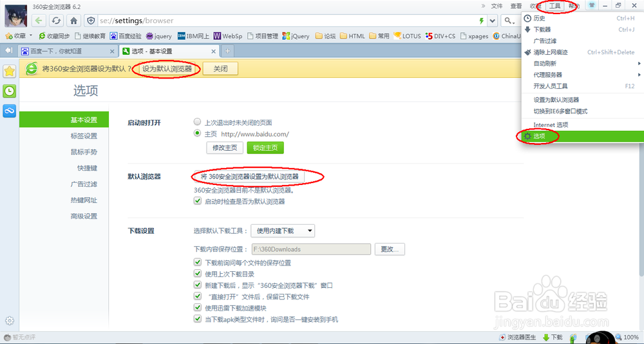Click the shield security icon in address bar
This screenshot has height=344, width=644.
[91, 21]
